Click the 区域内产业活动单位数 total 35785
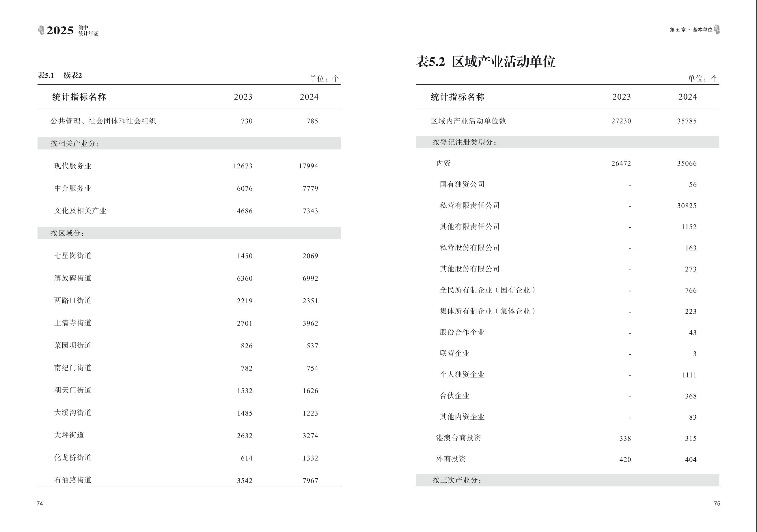757x532 pixels. [687, 121]
